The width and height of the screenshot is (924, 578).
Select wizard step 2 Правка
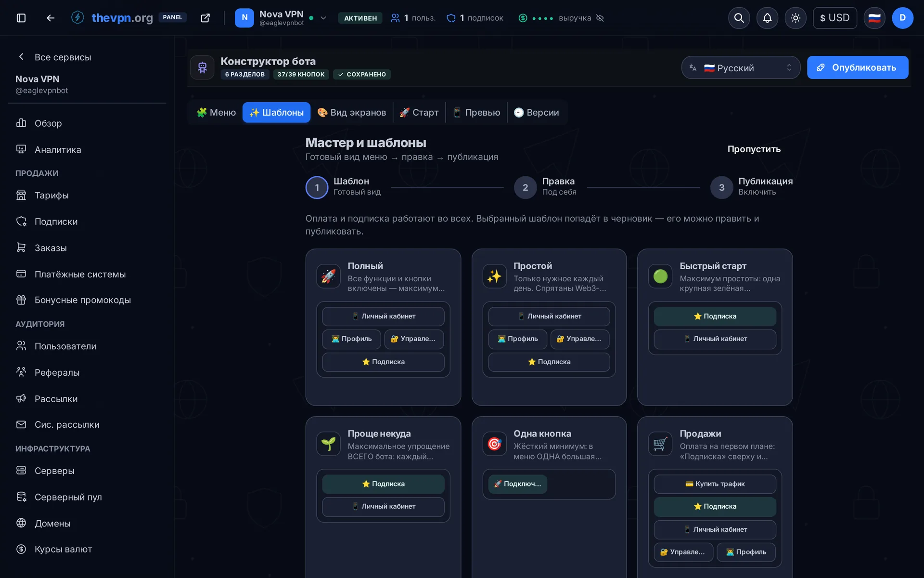point(545,187)
